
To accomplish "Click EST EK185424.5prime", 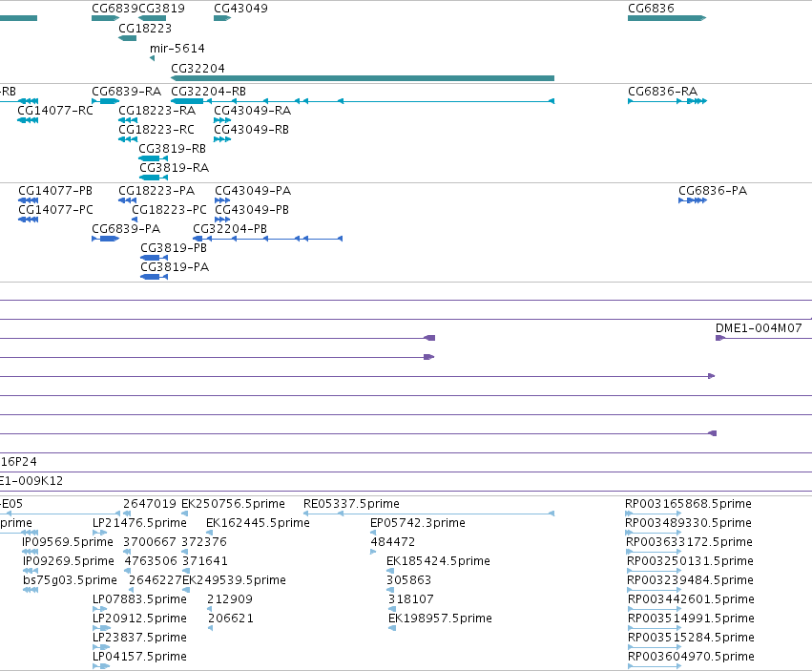I will (x=390, y=571).
